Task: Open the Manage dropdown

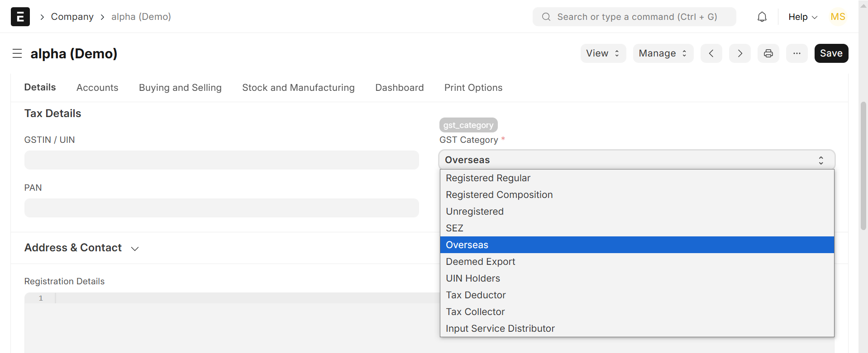Action: point(663,53)
